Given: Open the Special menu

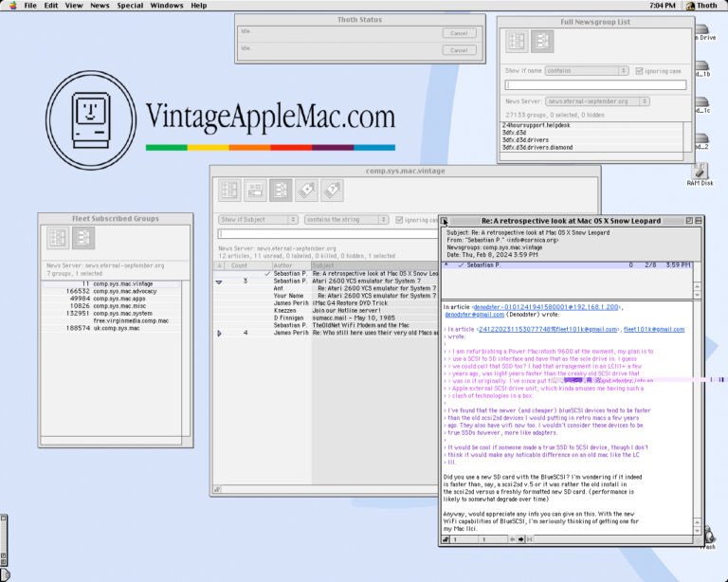Looking at the screenshot, I should (130, 6).
